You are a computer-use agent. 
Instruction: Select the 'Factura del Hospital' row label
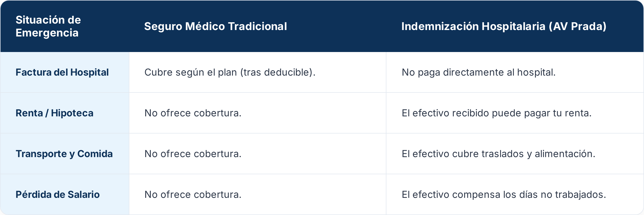pos(62,72)
